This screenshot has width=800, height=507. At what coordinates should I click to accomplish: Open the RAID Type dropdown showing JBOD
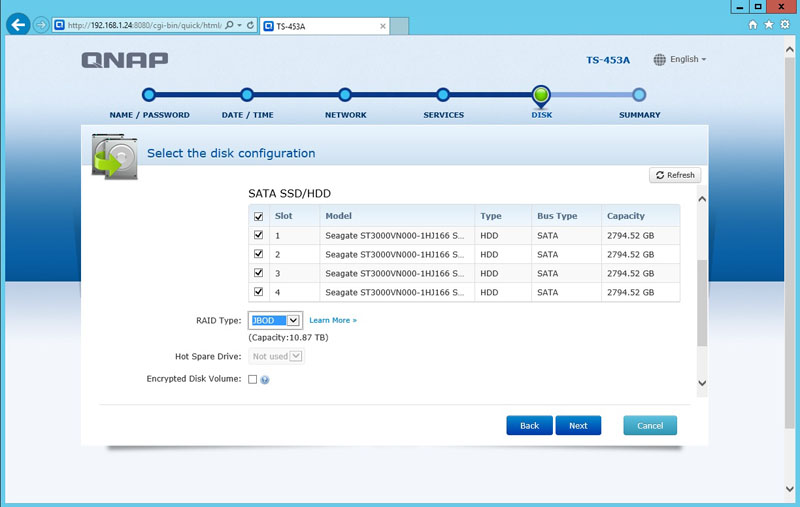(x=293, y=321)
